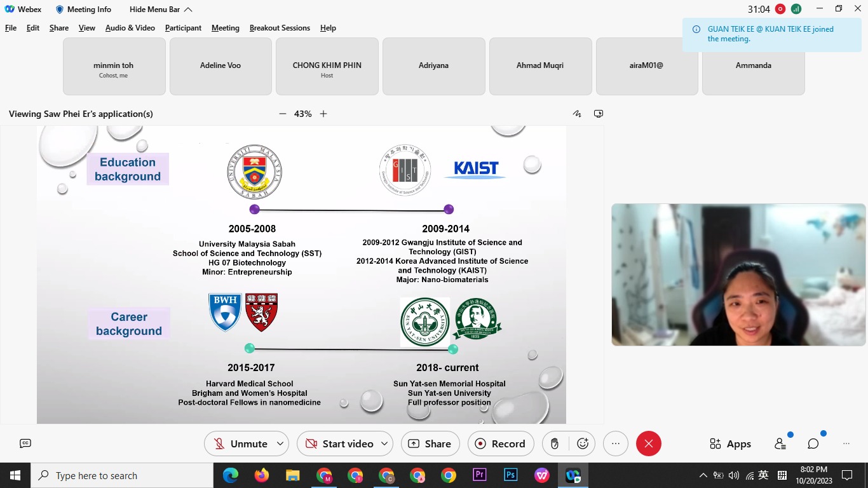This screenshot has width=868, height=488.
Task: Switch input language indicator 英
Action: 764,475
